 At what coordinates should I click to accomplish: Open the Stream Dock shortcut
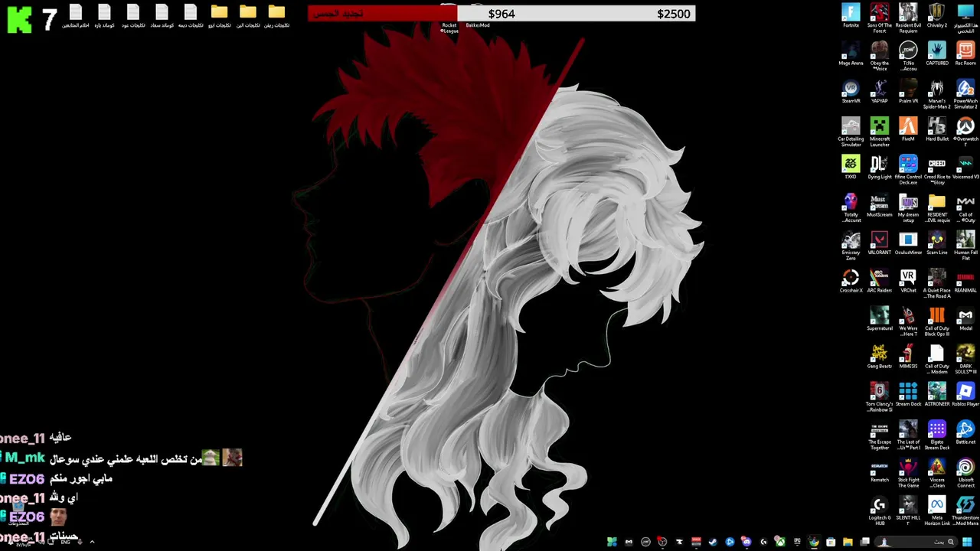click(x=908, y=394)
